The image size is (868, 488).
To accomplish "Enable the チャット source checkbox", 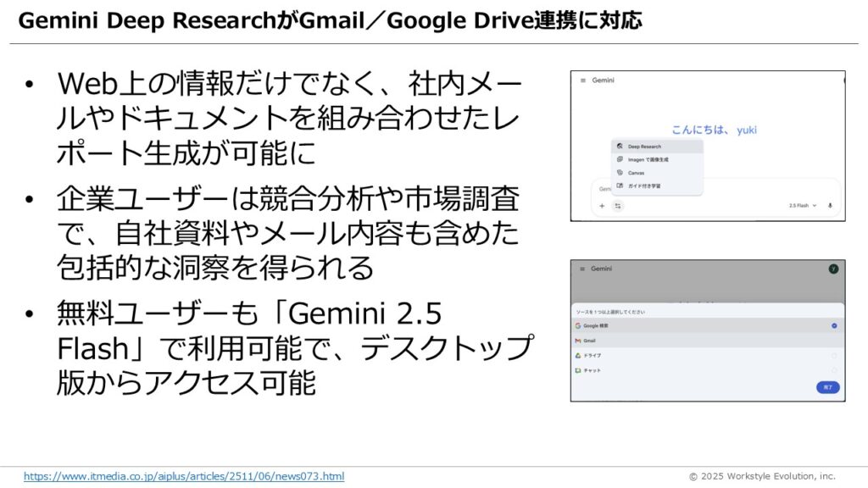I will click(x=834, y=371).
